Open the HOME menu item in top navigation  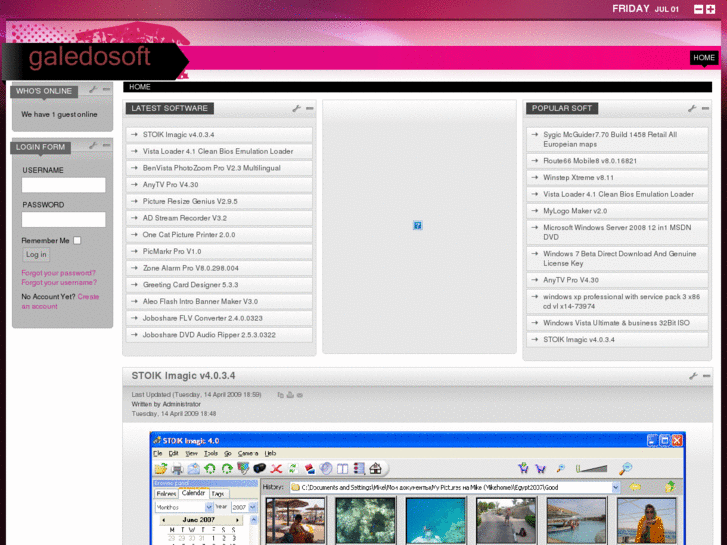tap(704, 58)
